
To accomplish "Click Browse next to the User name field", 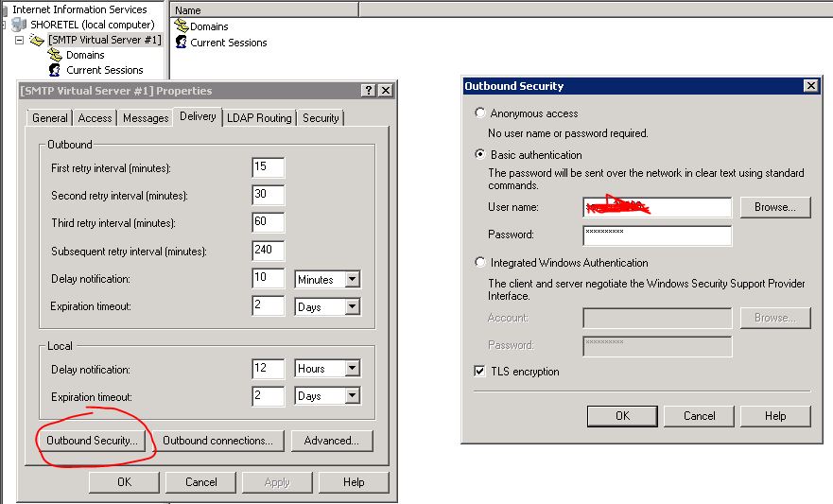I will click(774, 207).
